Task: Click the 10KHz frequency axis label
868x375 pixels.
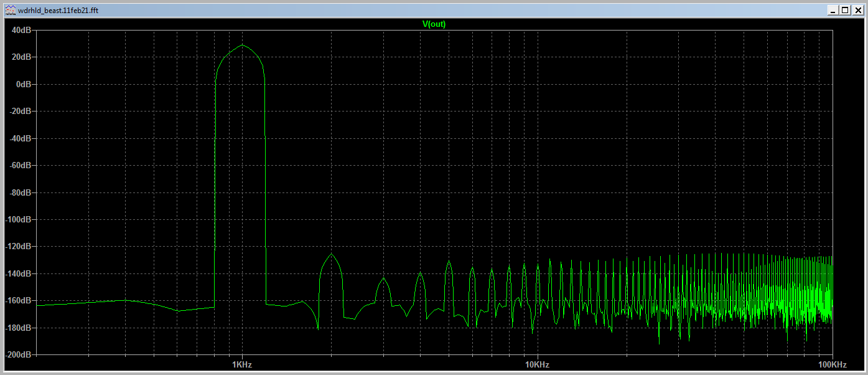Action: pyautogui.click(x=536, y=364)
